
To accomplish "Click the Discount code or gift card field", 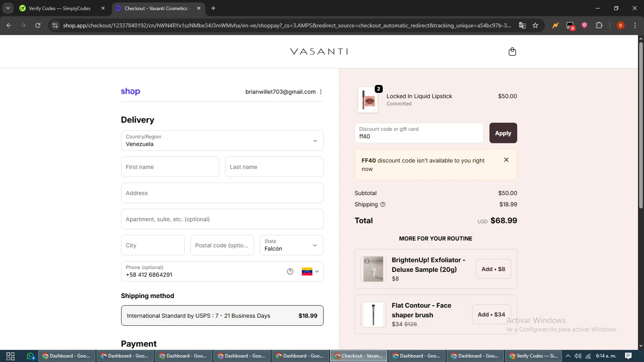I will pos(419,133).
